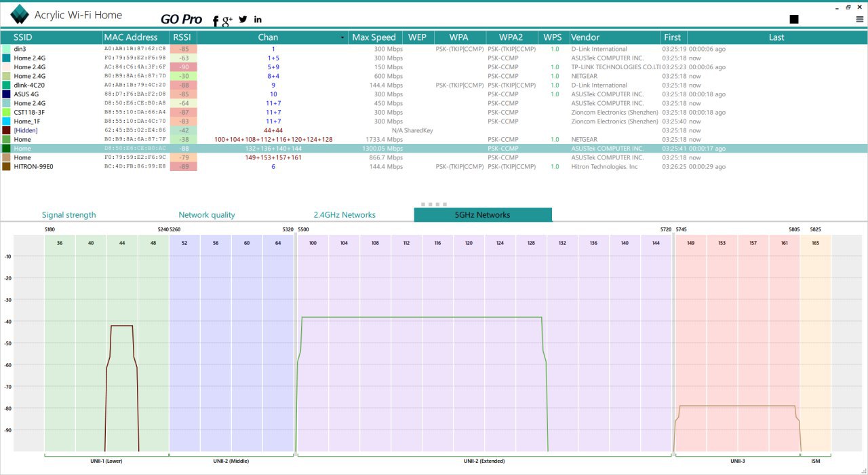
Task: Sort the table by RSSI column header
Action: (182, 37)
